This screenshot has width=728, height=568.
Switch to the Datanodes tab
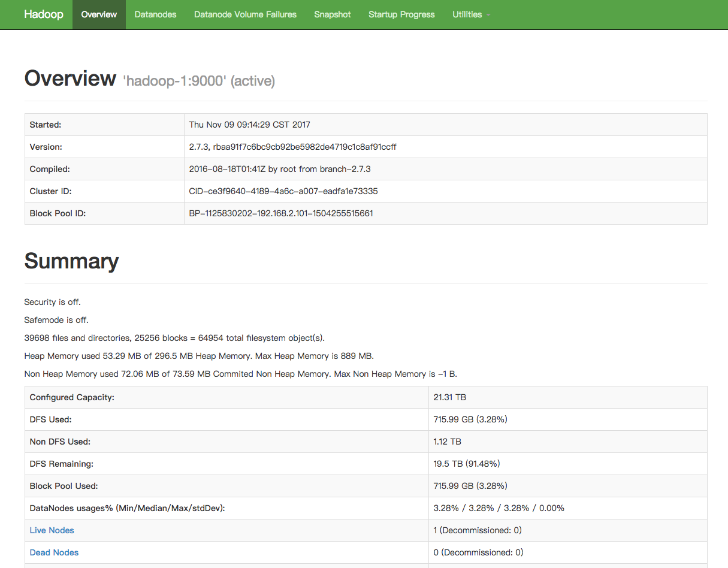[x=155, y=14]
